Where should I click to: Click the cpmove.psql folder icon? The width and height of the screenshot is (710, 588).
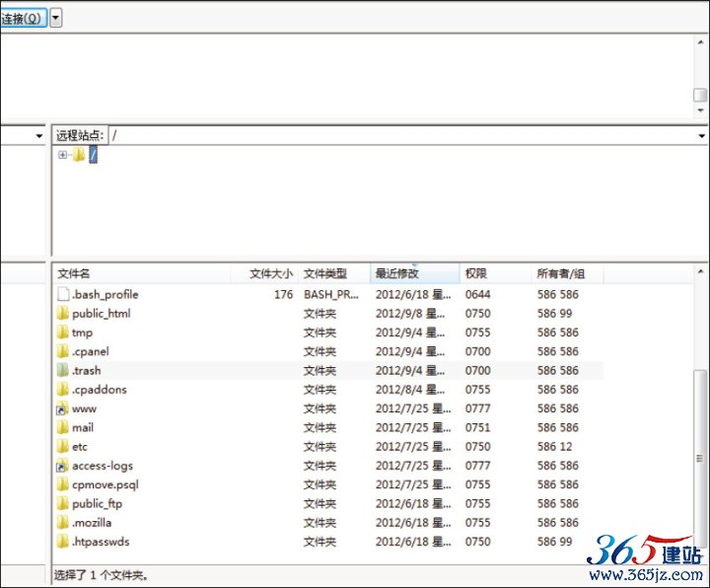(63, 484)
